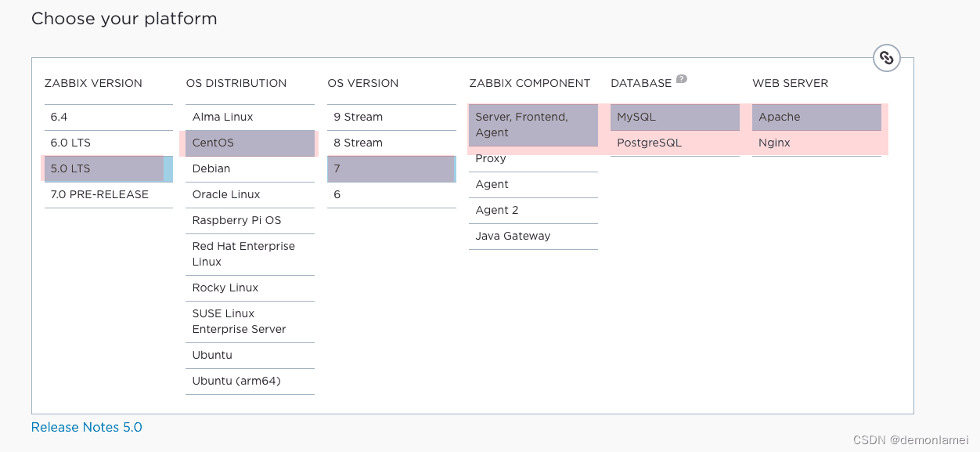Viewport: 980px width, 452px height.
Task: Click the DATABASE column header text
Action: tap(641, 83)
